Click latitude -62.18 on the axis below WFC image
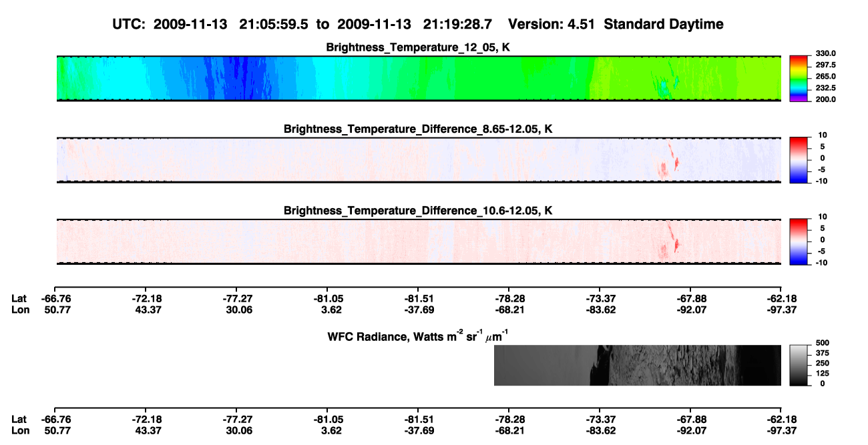This screenshot has width=868, height=445. click(x=781, y=420)
